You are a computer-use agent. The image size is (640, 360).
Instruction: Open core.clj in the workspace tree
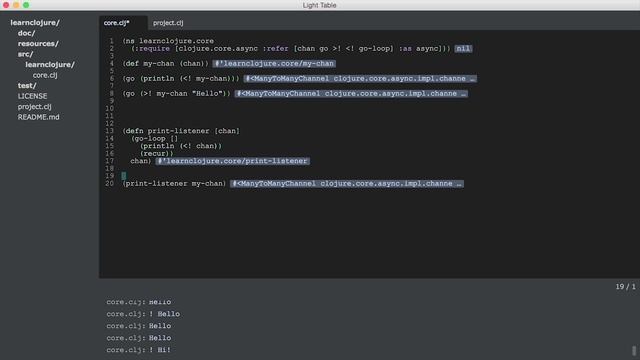click(45, 75)
